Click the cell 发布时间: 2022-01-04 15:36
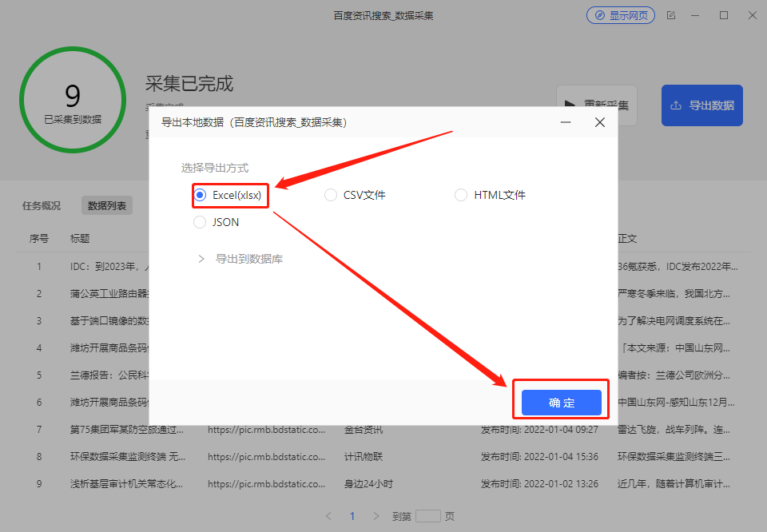767x532 pixels. (539, 457)
